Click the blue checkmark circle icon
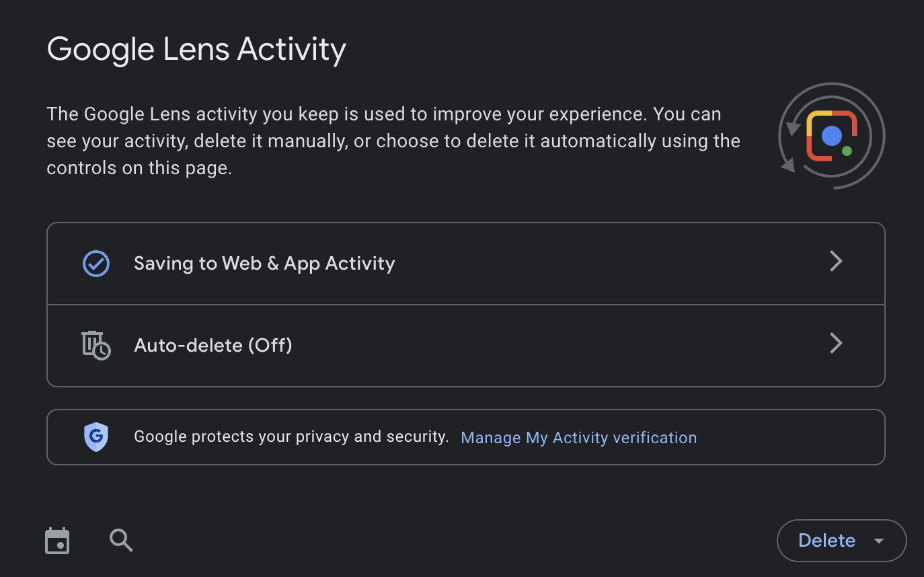Screen dimensions: 924x577 (x=96, y=264)
